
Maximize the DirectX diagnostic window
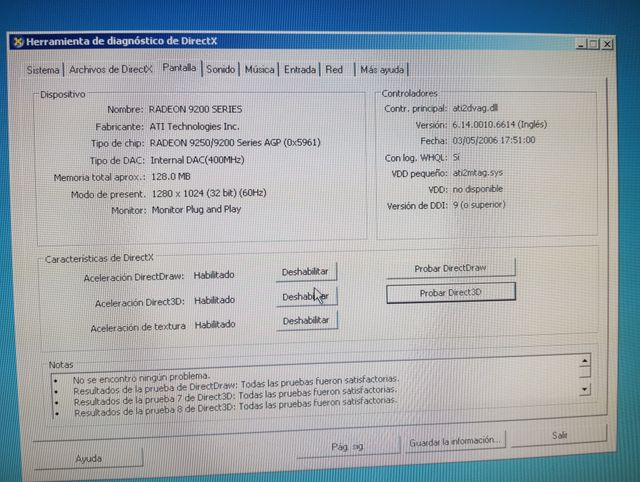pos(594,44)
